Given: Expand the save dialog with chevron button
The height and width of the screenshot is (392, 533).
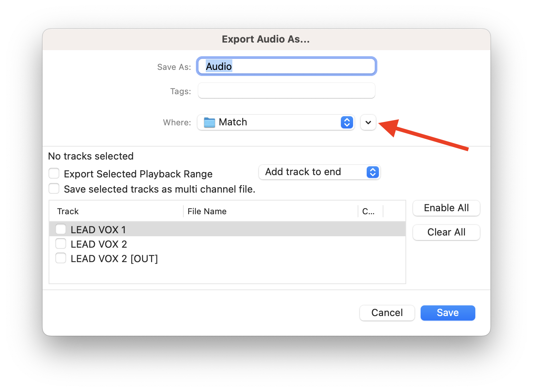Looking at the screenshot, I should tap(368, 122).
